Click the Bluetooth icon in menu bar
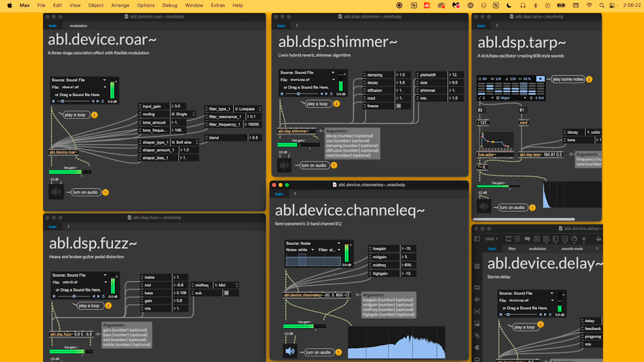Screen dimensions: 644x362 (x=535, y=5)
